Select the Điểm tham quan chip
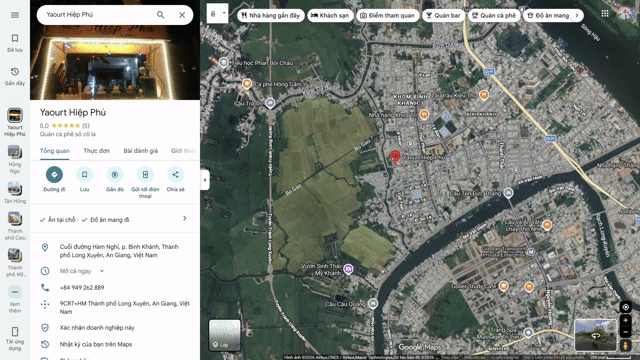Viewport: 640px width, 360px height. coord(388,16)
